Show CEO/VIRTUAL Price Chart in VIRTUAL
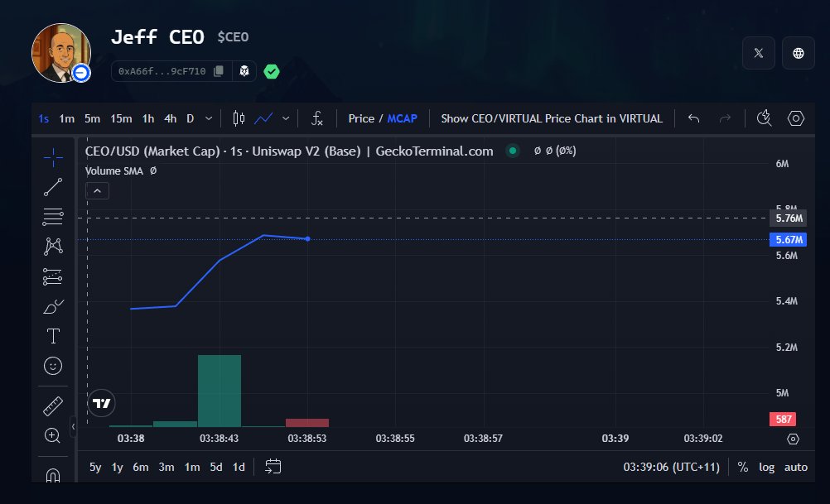 point(552,118)
